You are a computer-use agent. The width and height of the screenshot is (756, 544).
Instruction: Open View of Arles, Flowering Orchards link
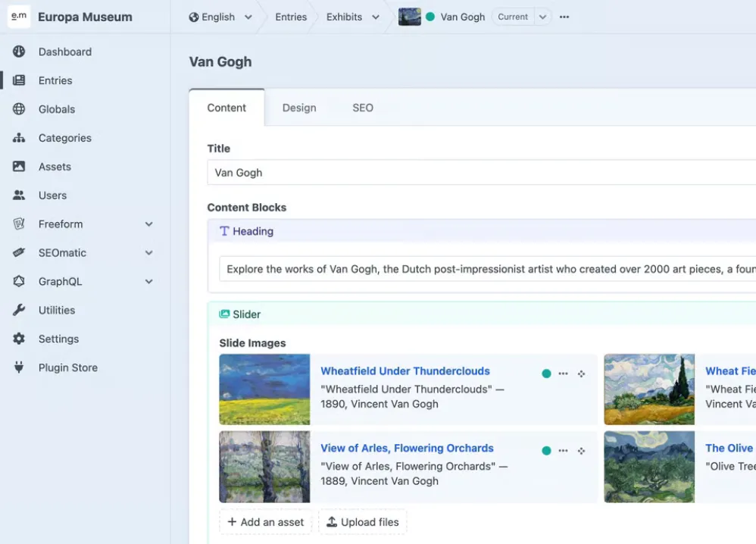coord(407,448)
